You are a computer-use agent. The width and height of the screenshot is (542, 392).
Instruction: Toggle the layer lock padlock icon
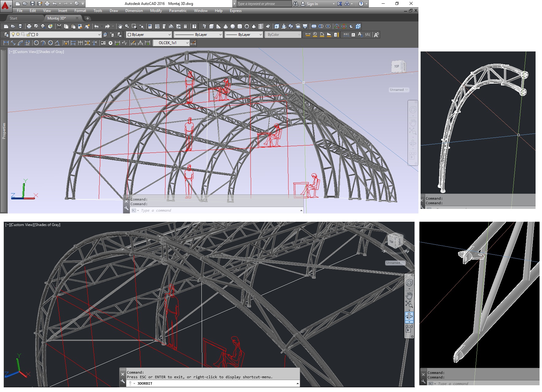(29, 35)
